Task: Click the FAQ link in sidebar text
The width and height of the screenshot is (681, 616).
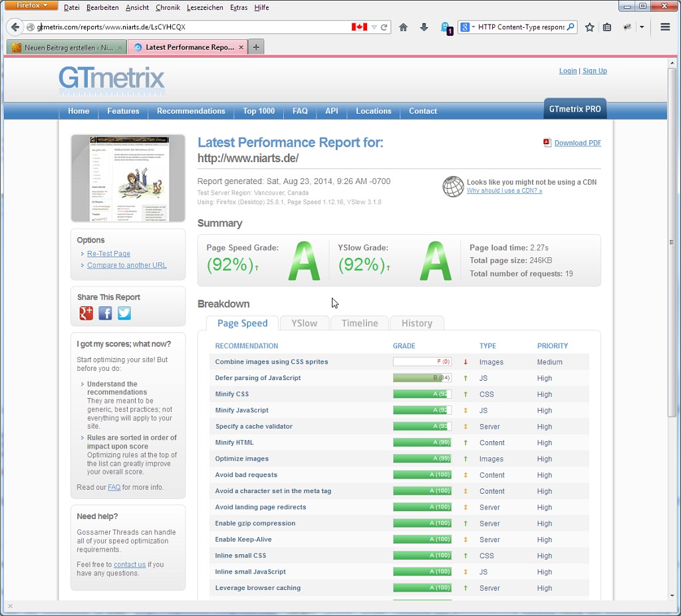Action: coord(114,487)
